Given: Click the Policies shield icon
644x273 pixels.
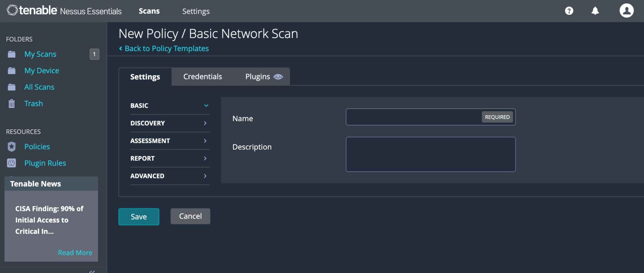Looking at the screenshot, I should [12, 146].
